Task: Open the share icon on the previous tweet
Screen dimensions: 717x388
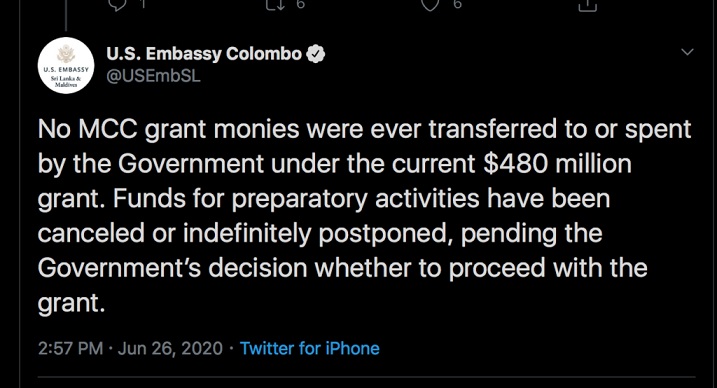Action: pos(588,5)
